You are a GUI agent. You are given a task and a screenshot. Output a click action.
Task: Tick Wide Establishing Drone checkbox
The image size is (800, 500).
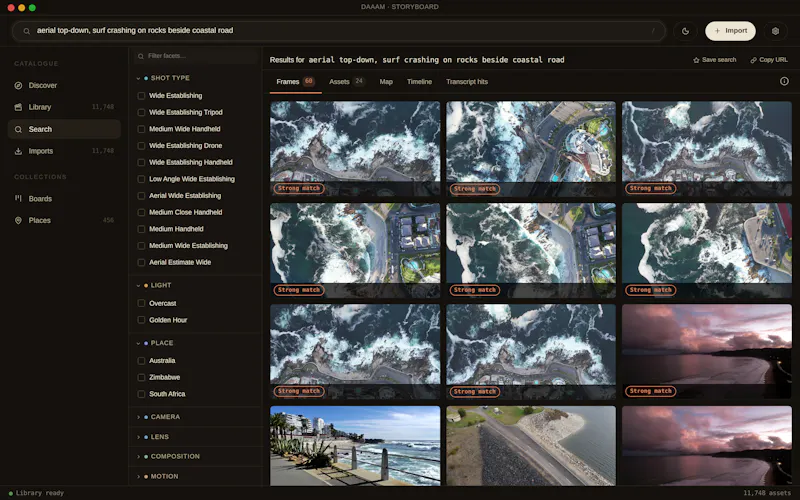click(141, 145)
